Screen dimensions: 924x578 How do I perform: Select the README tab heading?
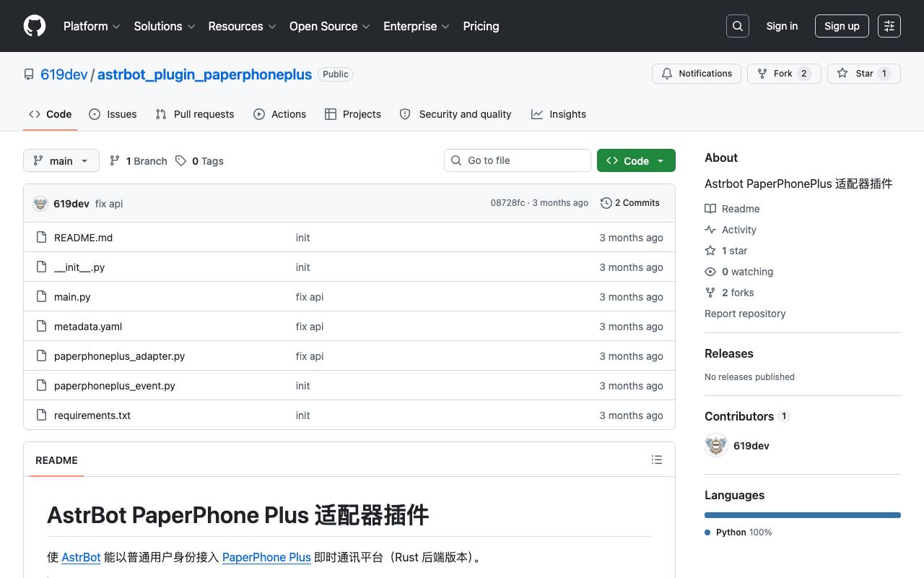[x=56, y=460]
